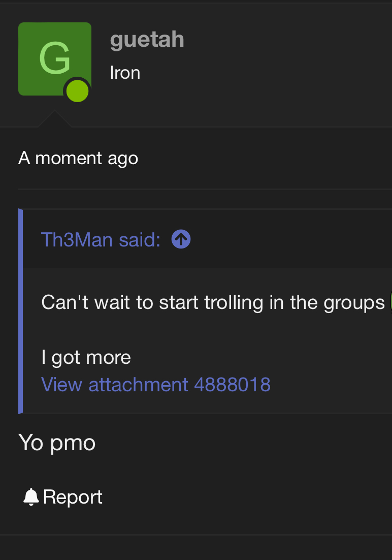Click the Iron user rank title
Image resolution: width=392 pixels, height=560 pixels.
point(125,73)
